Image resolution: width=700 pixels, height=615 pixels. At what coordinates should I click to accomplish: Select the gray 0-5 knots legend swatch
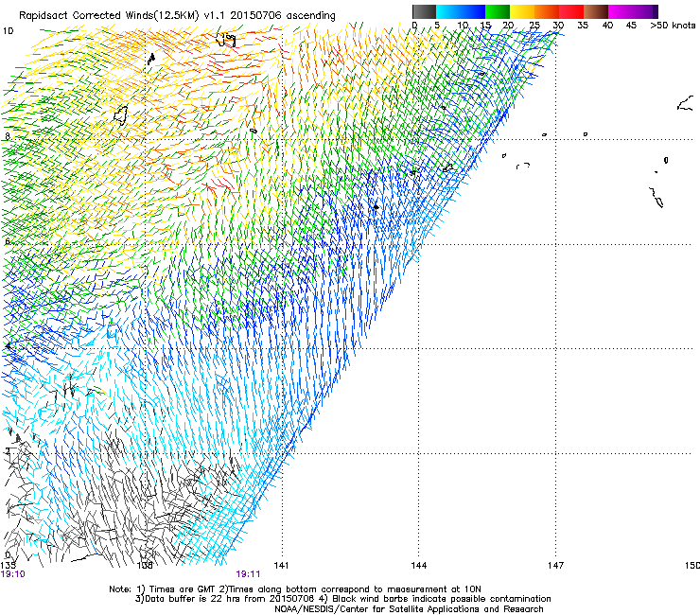tap(424, 11)
